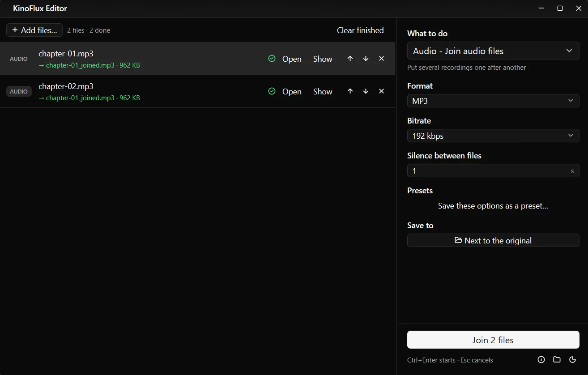Click the done checkmark for chapter-01.mp3

(x=272, y=59)
